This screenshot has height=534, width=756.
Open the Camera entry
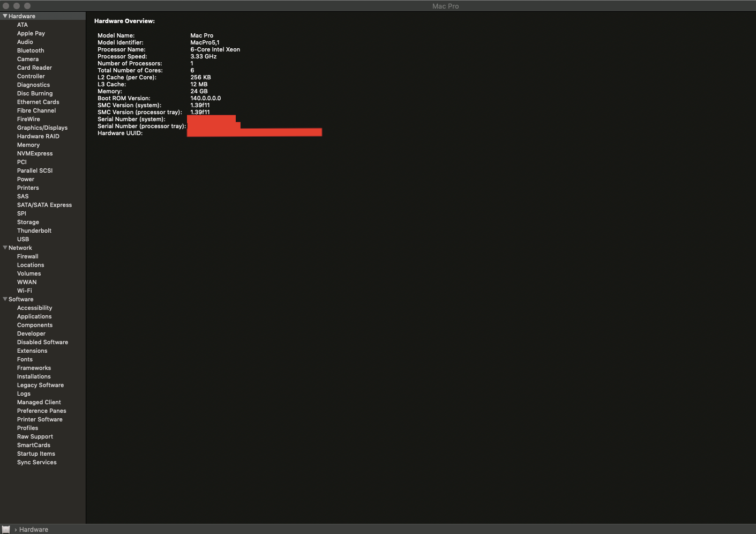tap(28, 59)
